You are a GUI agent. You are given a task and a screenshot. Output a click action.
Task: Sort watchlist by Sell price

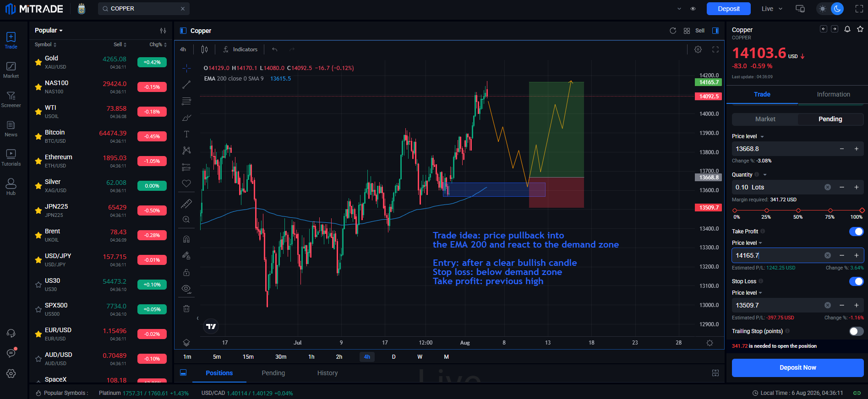coord(120,44)
